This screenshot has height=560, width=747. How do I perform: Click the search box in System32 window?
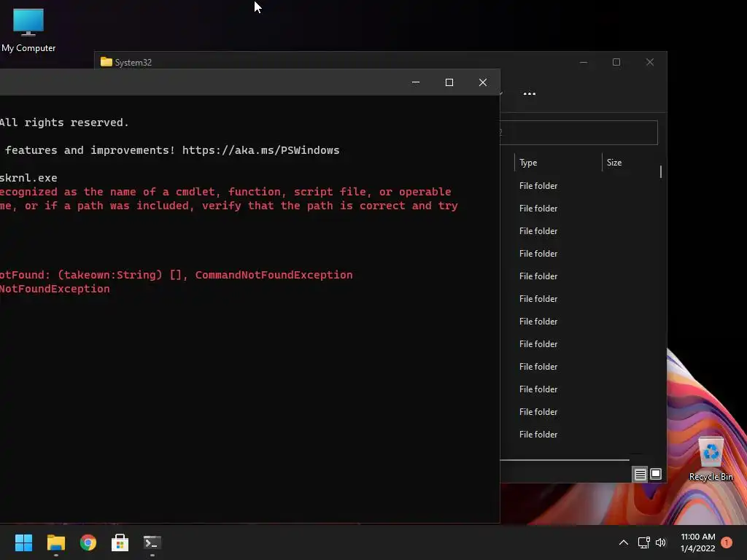[578, 133]
